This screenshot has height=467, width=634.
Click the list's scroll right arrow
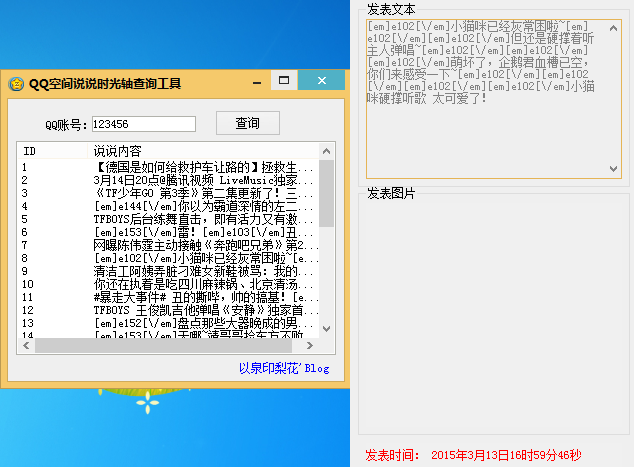[310, 345]
